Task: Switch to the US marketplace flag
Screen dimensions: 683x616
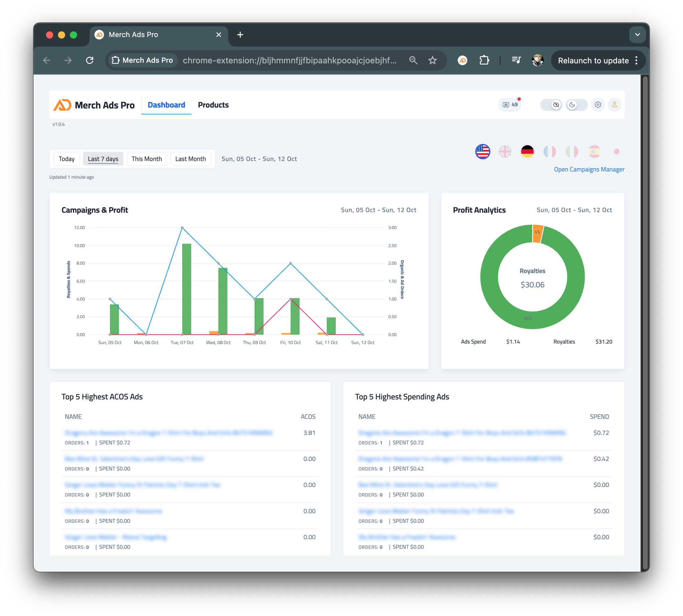Action: [x=483, y=152]
